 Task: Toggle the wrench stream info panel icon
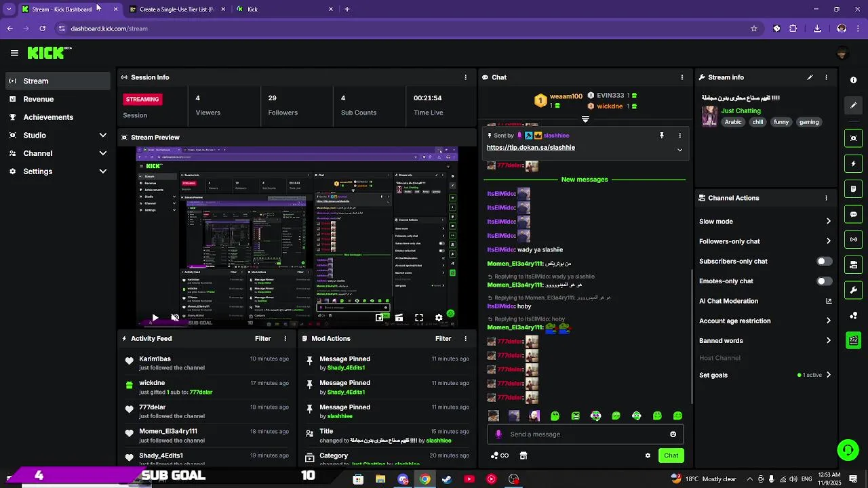(x=853, y=290)
